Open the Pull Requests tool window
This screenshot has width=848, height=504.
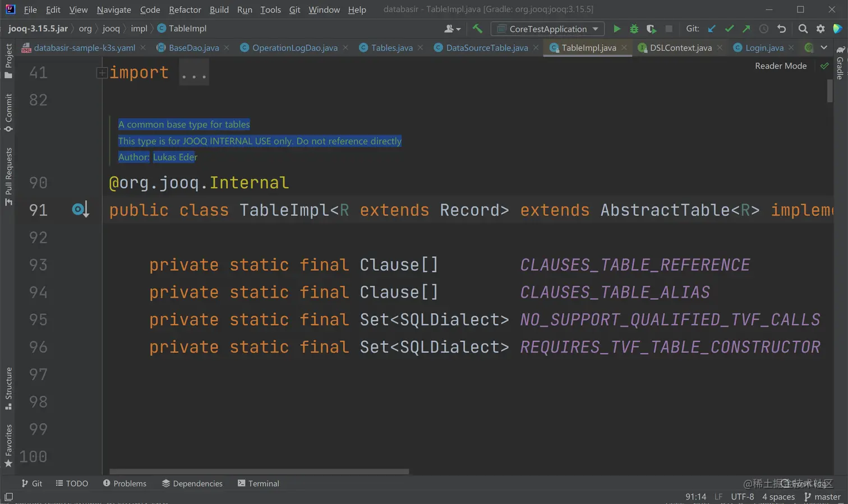click(x=8, y=176)
